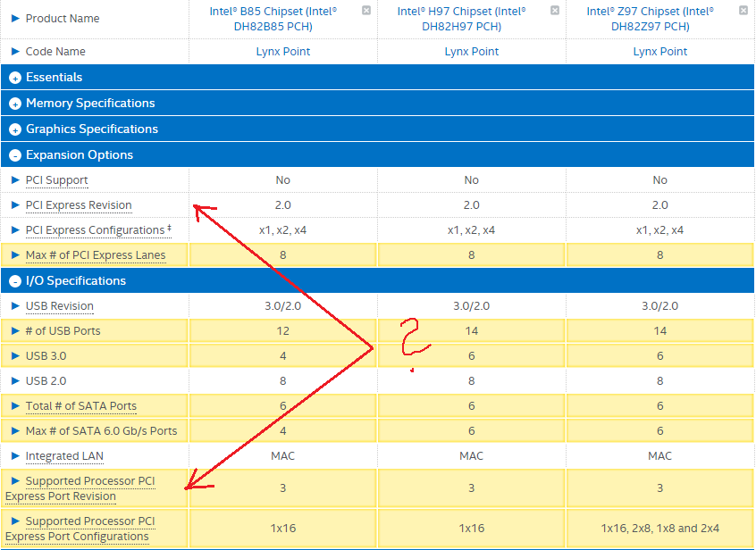Click the arrow icon beside Max # of PCI Express Lanes
The width and height of the screenshot is (756, 550).
point(15,254)
